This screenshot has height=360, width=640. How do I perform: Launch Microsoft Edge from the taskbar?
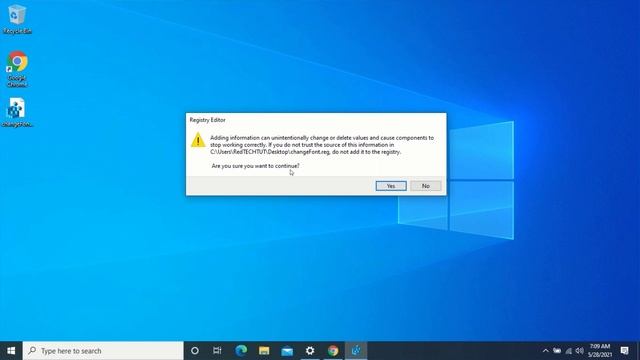pos(241,351)
